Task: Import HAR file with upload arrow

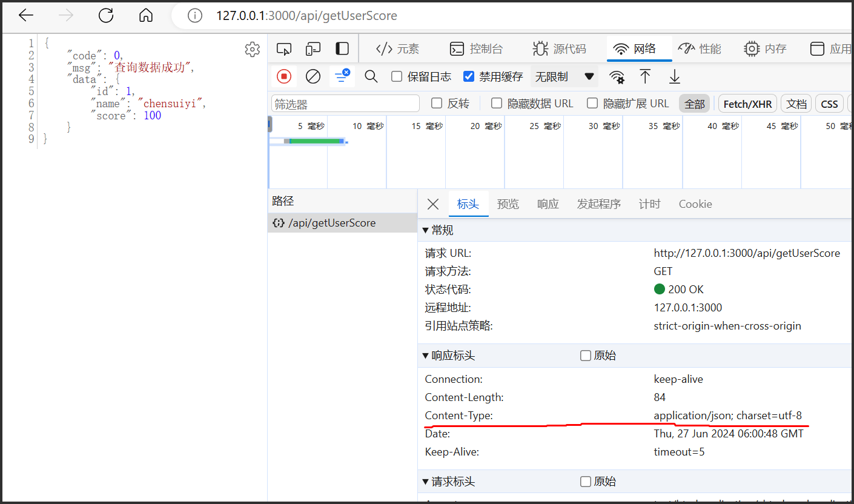Action: pyautogui.click(x=646, y=76)
